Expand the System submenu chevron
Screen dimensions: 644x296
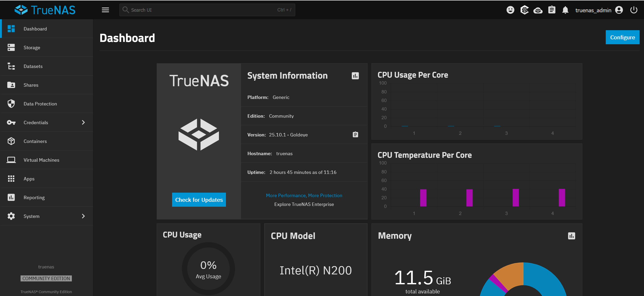click(83, 216)
